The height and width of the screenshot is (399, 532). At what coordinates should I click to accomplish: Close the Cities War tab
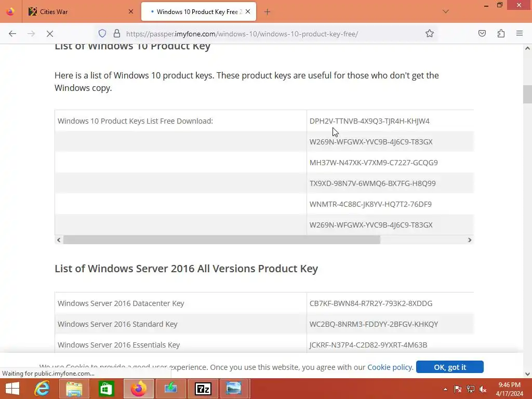click(x=131, y=11)
